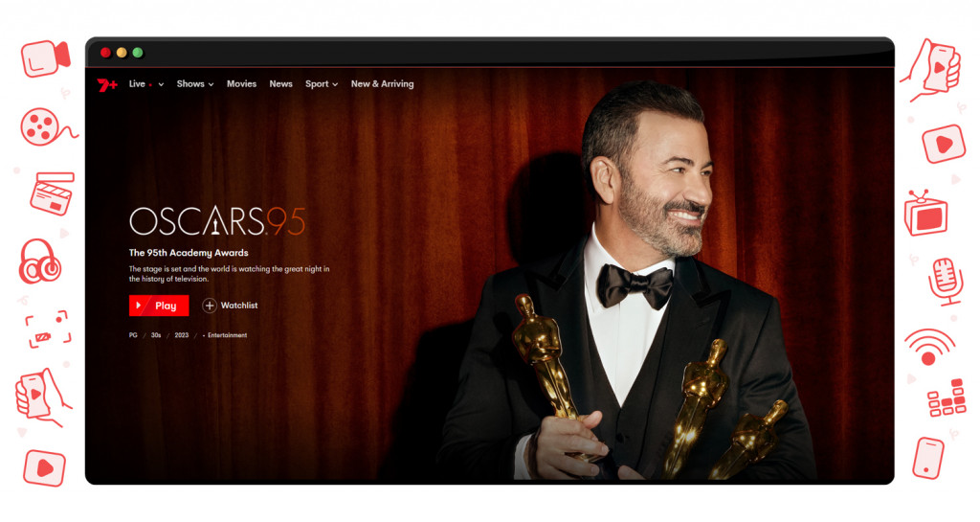This screenshot has width=980, height=522.
Task: Select 'The 95th Academy Awards' heading text
Action: [189, 253]
